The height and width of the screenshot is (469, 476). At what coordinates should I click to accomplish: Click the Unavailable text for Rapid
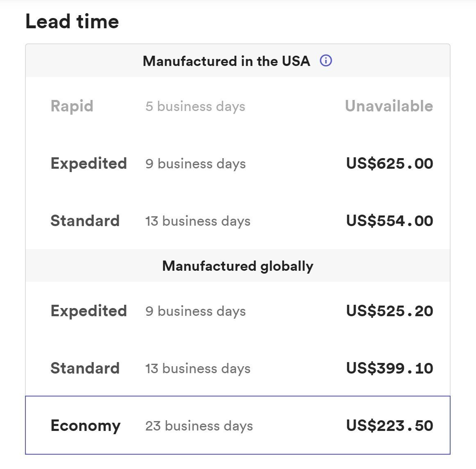(x=389, y=106)
